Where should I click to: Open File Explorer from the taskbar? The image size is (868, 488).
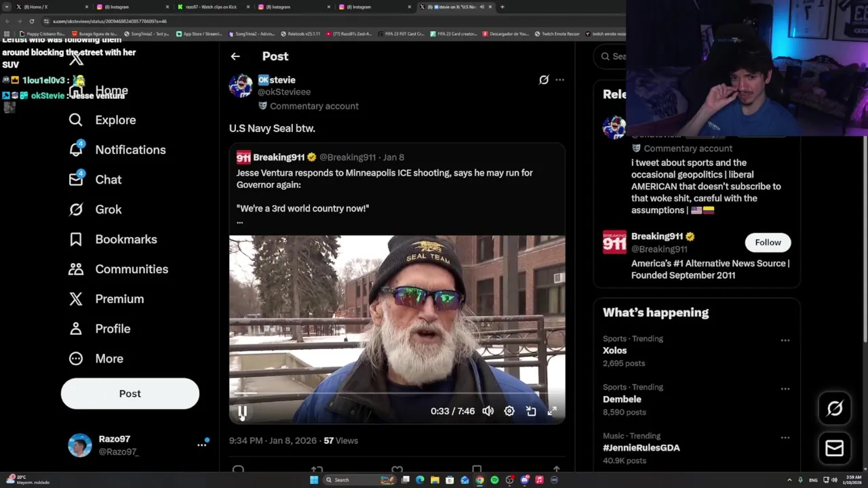(x=435, y=480)
